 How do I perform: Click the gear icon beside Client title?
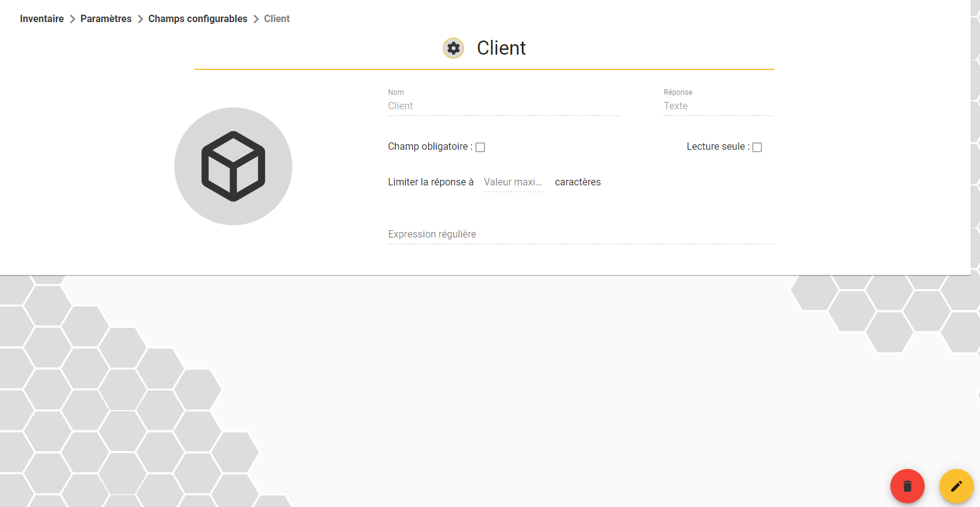click(453, 48)
